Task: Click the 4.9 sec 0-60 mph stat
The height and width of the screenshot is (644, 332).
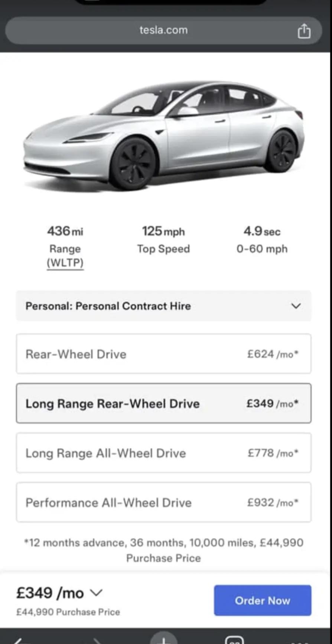Action: coord(262,240)
